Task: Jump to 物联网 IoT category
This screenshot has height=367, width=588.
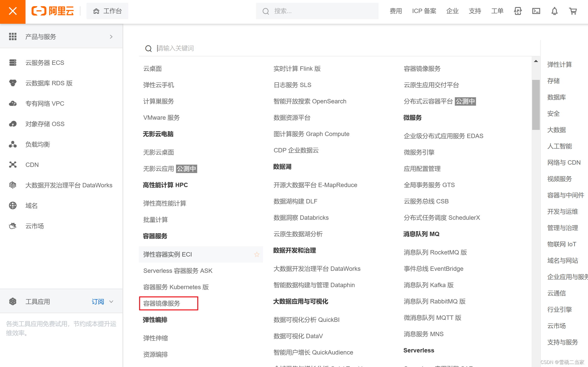Action: [562, 244]
